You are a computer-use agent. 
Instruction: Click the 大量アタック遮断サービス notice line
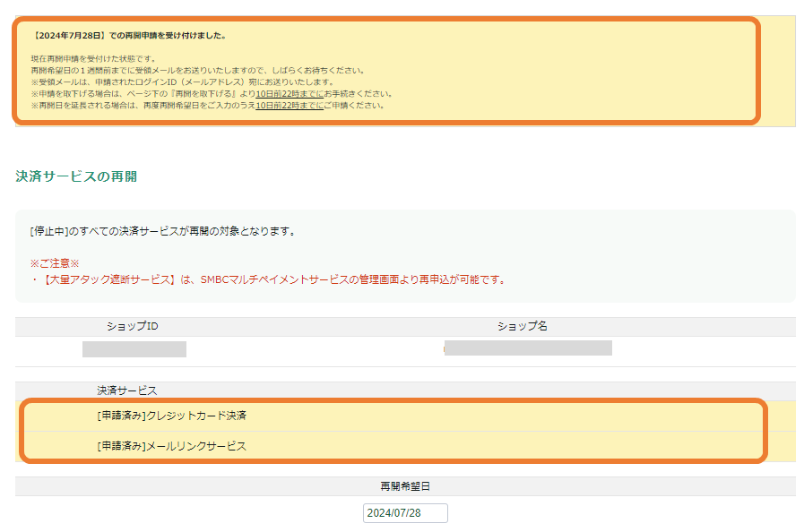click(x=269, y=279)
